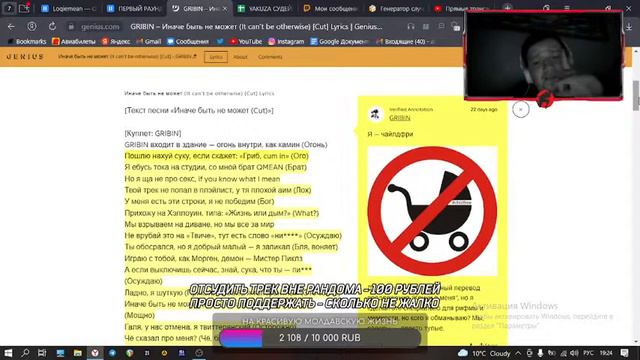Viewport: 640px width, 360px height.
Task: Click the donation goal progress bar
Action: (320, 338)
